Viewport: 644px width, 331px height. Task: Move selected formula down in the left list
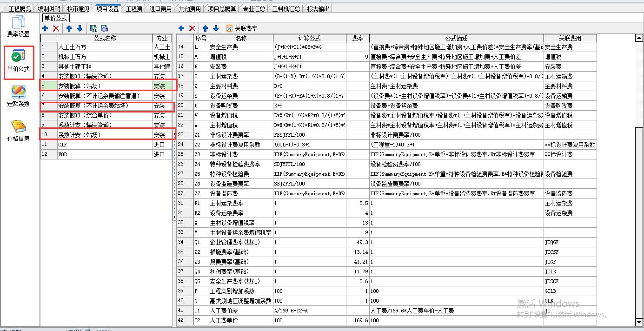[80, 28]
